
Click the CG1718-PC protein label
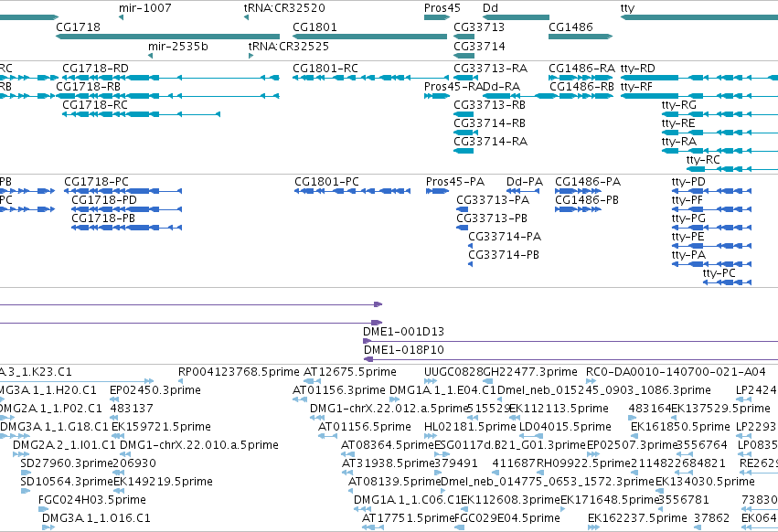96,182
